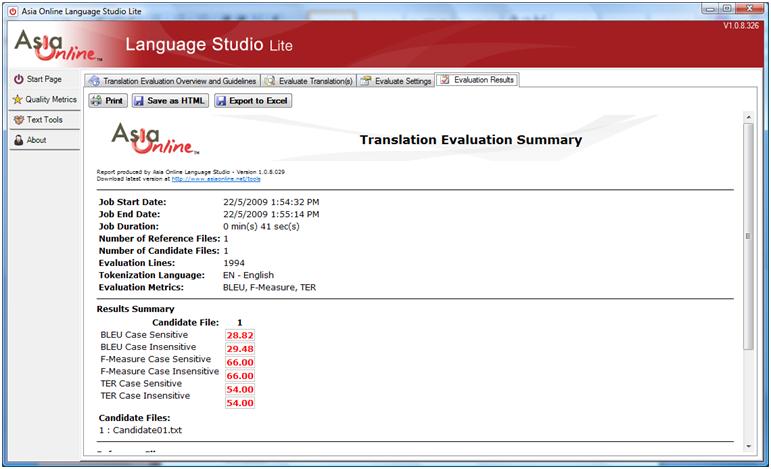Click the vertical scrollbar thumb in report
Viewport: 771px width, 469px height.
(748, 236)
